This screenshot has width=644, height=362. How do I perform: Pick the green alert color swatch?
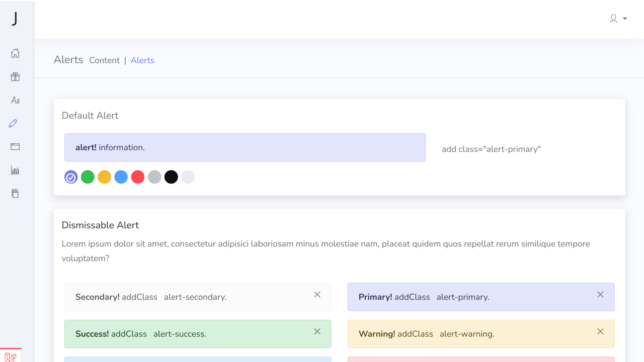tap(87, 177)
